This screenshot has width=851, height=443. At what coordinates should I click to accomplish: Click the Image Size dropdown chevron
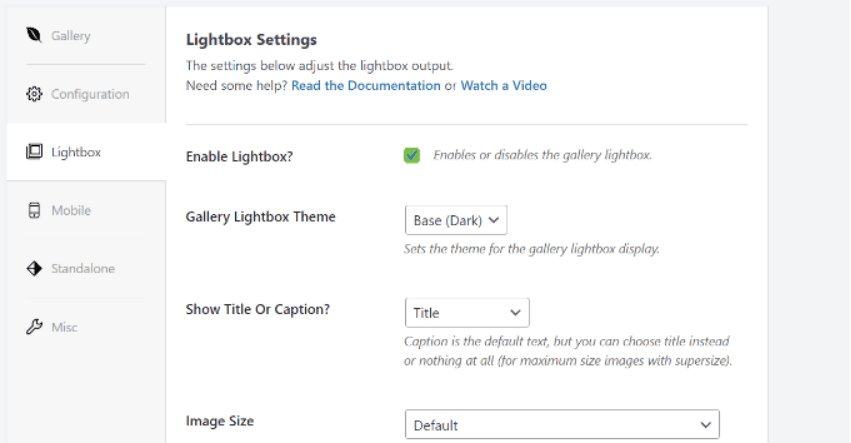click(706, 424)
